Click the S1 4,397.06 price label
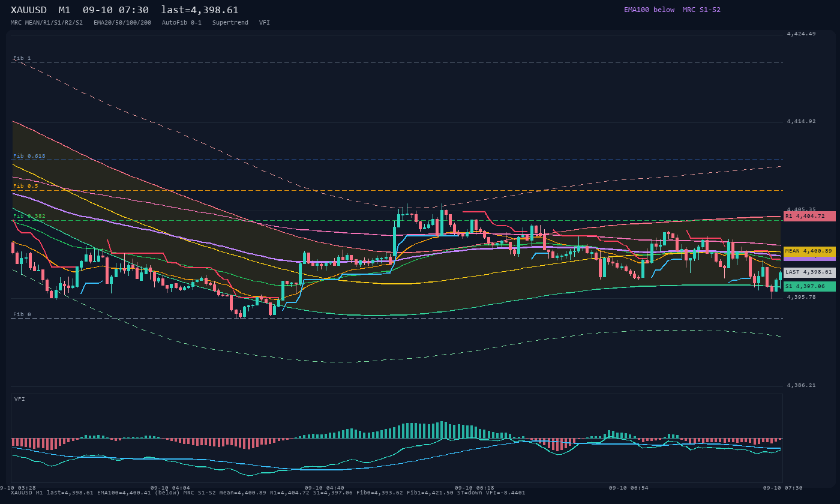Viewport: 840px width, 504px height. 809,287
